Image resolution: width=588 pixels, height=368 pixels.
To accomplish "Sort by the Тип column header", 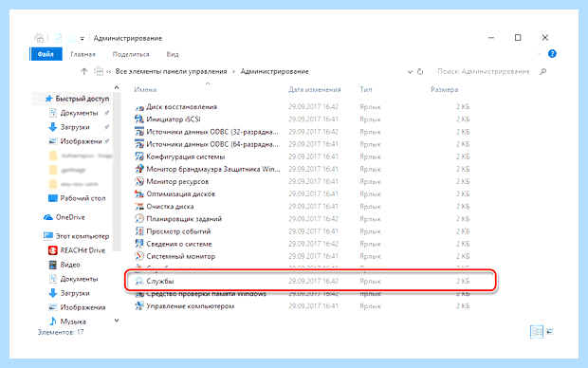I will coord(366,90).
